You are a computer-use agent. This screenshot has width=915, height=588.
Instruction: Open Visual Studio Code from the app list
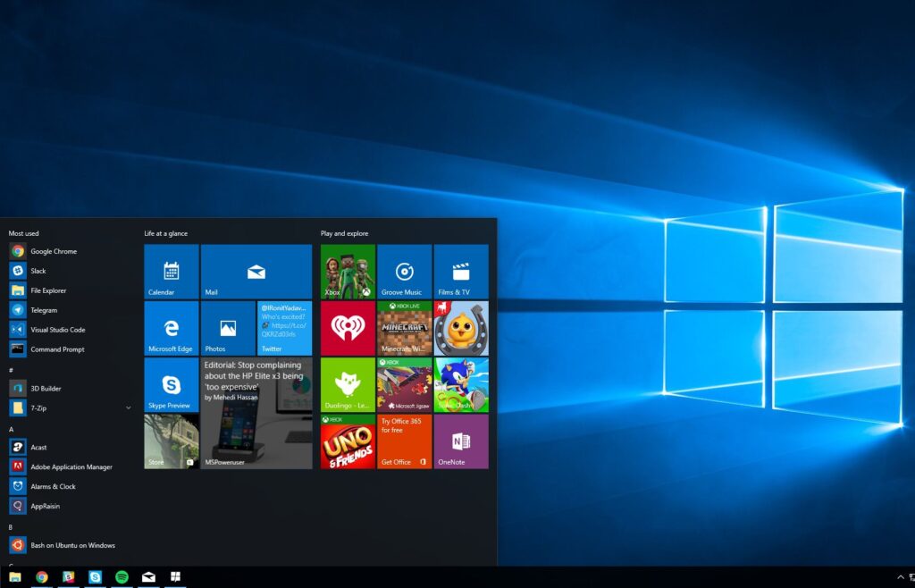pos(70,330)
